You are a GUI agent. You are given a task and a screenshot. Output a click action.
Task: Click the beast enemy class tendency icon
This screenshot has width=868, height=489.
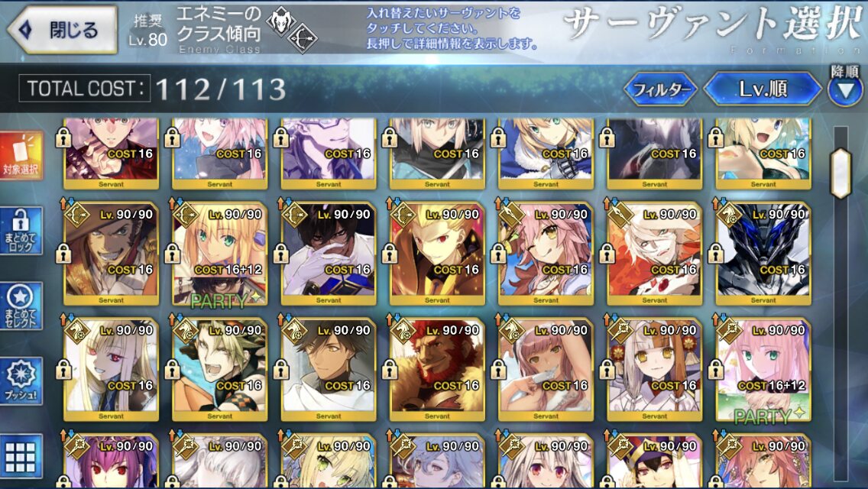pyautogui.click(x=280, y=21)
